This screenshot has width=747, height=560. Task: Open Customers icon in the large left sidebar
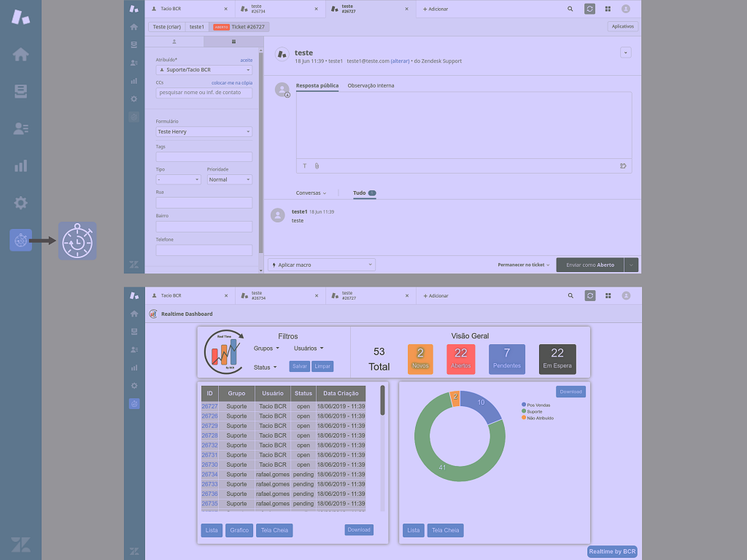(x=20, y=128)
